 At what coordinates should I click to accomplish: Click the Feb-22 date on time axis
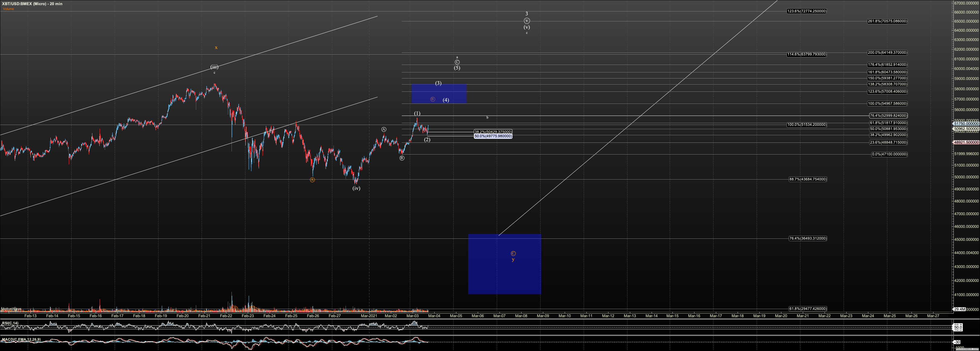tap(226, 316)
